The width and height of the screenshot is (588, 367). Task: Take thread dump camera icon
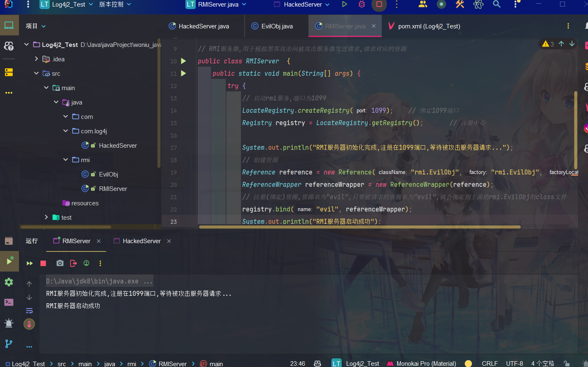click(x=60, y=263)
